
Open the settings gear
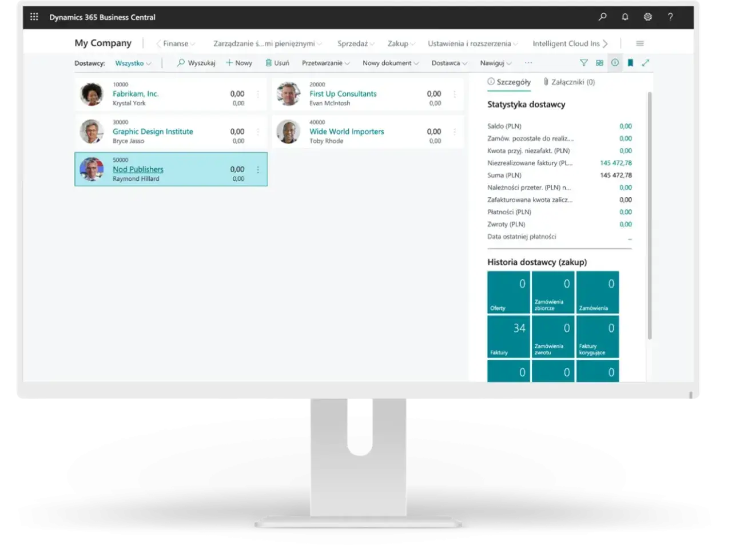(648, 17)
